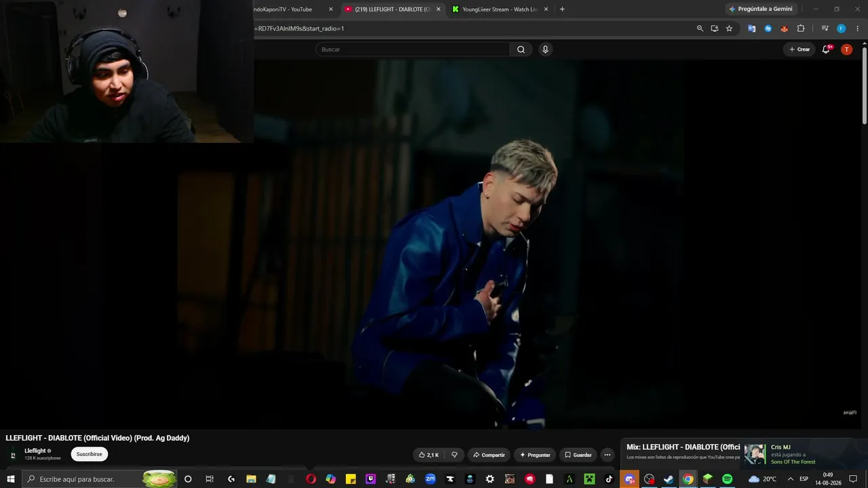Like the DIABLOTE video
The height and width of the screenshot is (488, 868).
tap(429, 455)
